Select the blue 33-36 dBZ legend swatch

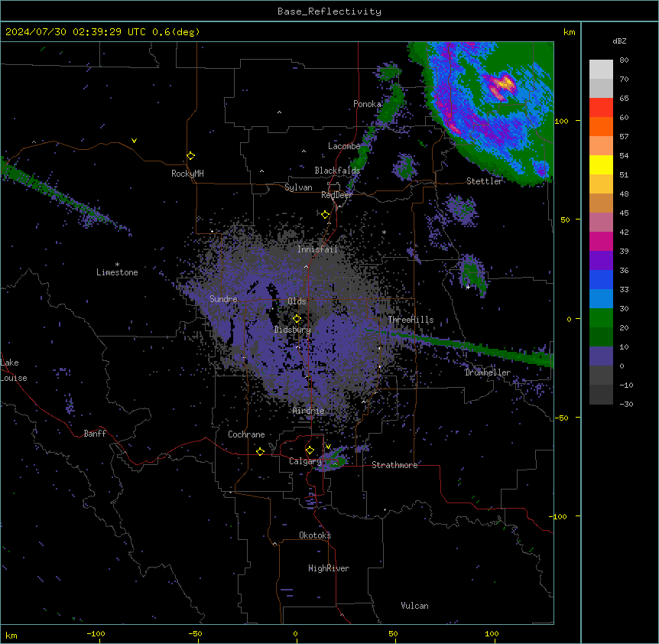tap(601, 279)
